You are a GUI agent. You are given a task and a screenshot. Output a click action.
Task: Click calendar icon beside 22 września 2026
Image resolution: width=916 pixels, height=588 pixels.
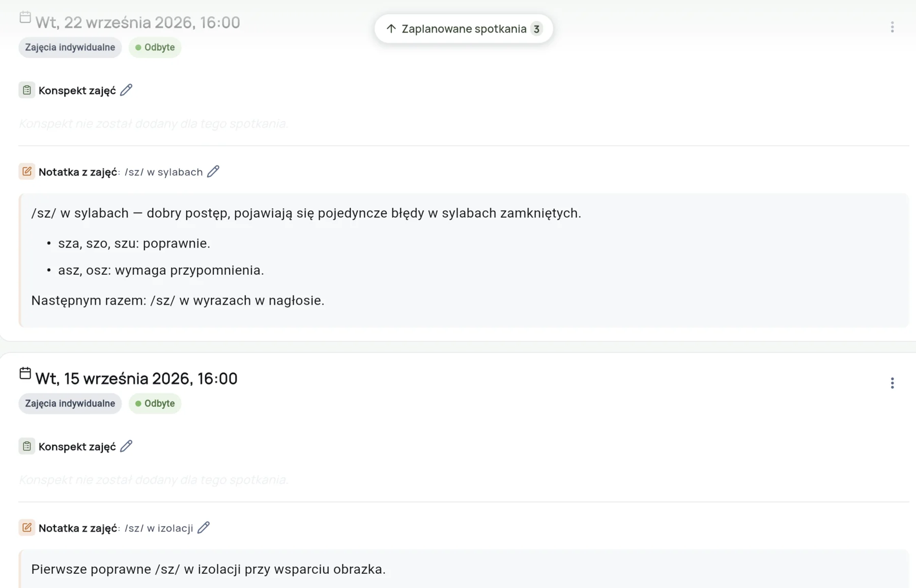pos(25,17)
